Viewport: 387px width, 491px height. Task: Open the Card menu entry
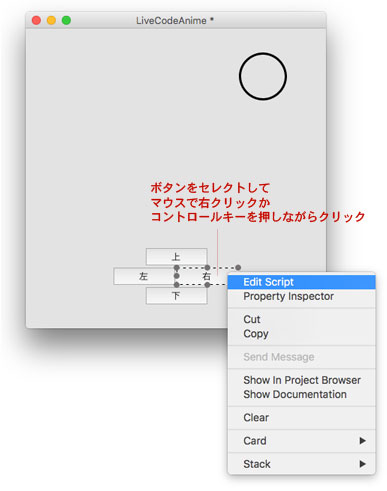click(301, 441)
